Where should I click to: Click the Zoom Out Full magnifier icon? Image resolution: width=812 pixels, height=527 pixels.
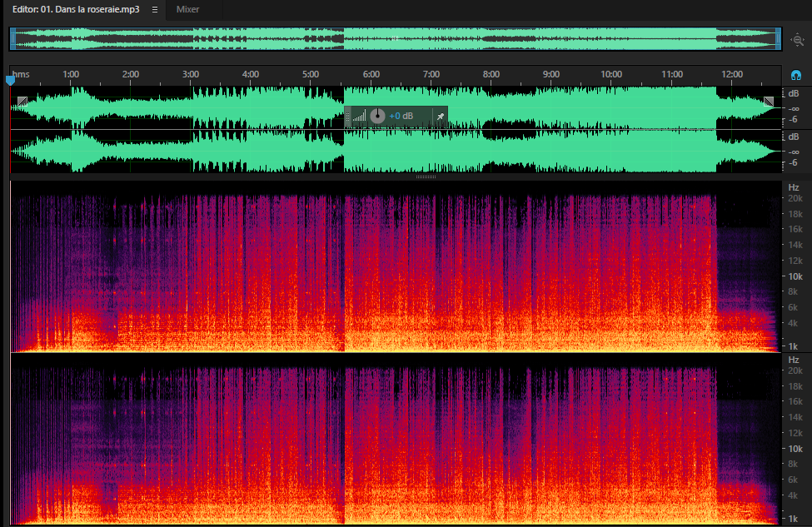(798, 39)
